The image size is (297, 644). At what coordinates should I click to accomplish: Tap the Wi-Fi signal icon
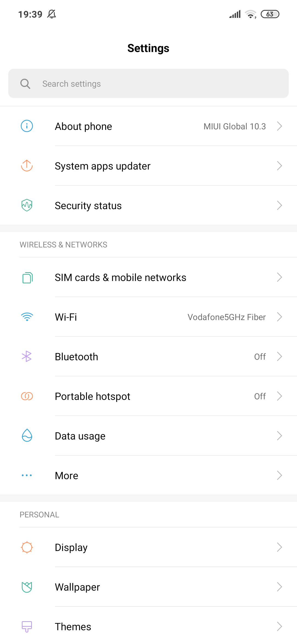[27, 317]
